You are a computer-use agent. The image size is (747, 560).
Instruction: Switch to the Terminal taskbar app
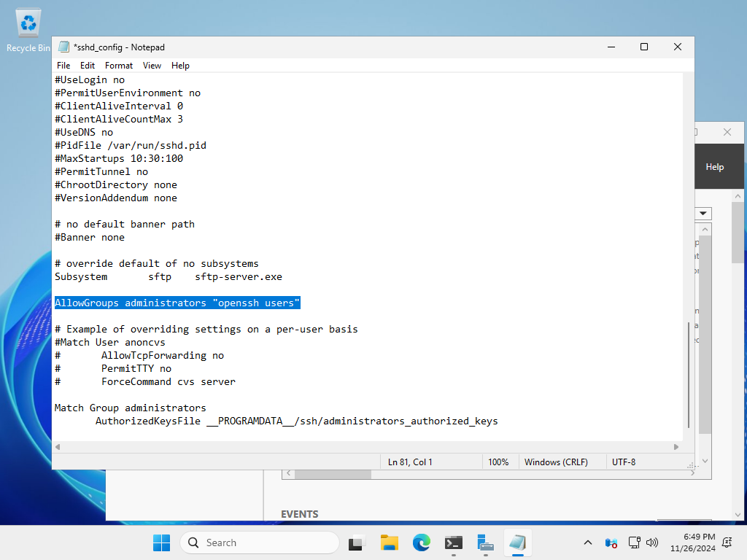(454, 542)
